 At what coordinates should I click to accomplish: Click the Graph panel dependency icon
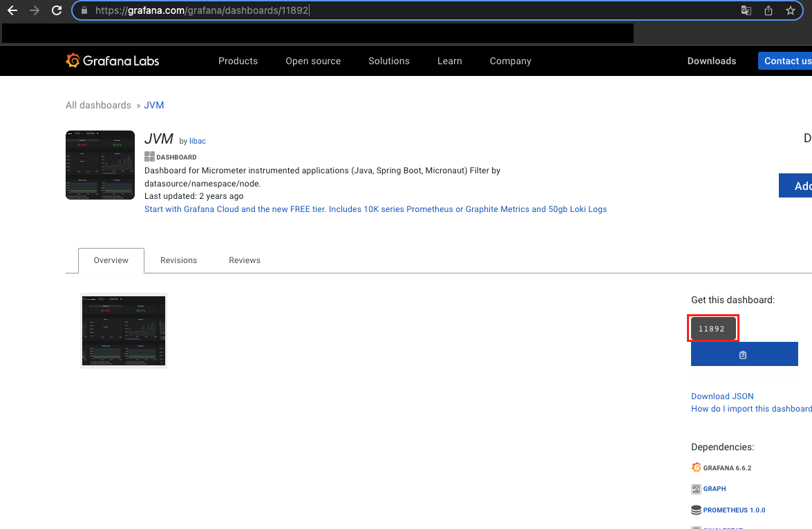(x=697, y=489)
